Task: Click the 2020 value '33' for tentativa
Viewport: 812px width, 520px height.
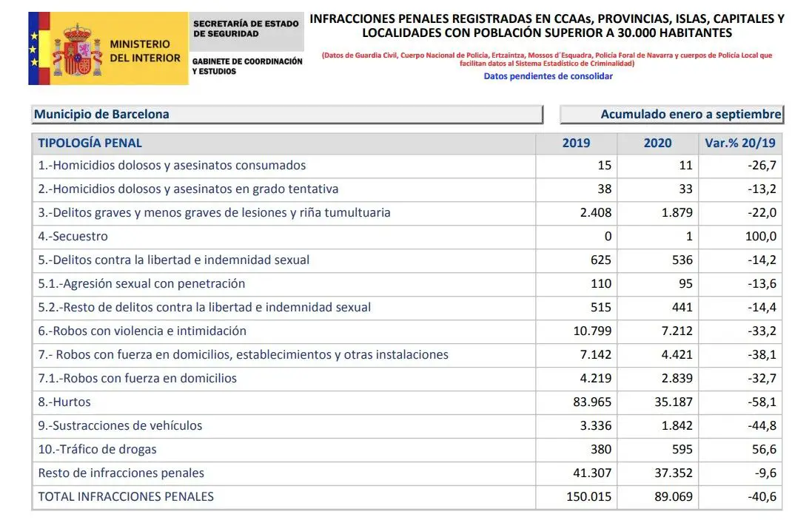Action: 658,189
